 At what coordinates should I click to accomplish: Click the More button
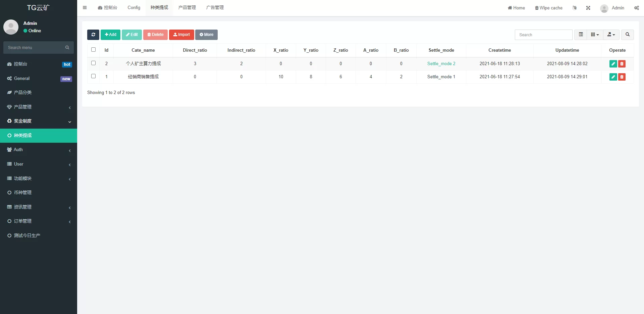click(206, 35)
